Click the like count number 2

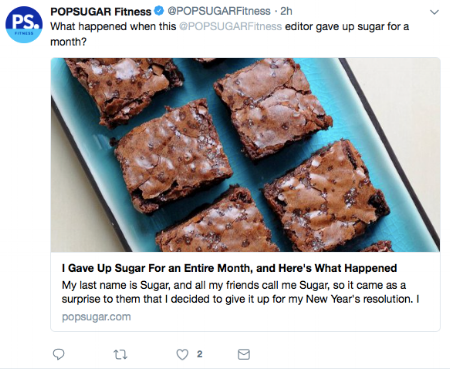click(199, 354)
